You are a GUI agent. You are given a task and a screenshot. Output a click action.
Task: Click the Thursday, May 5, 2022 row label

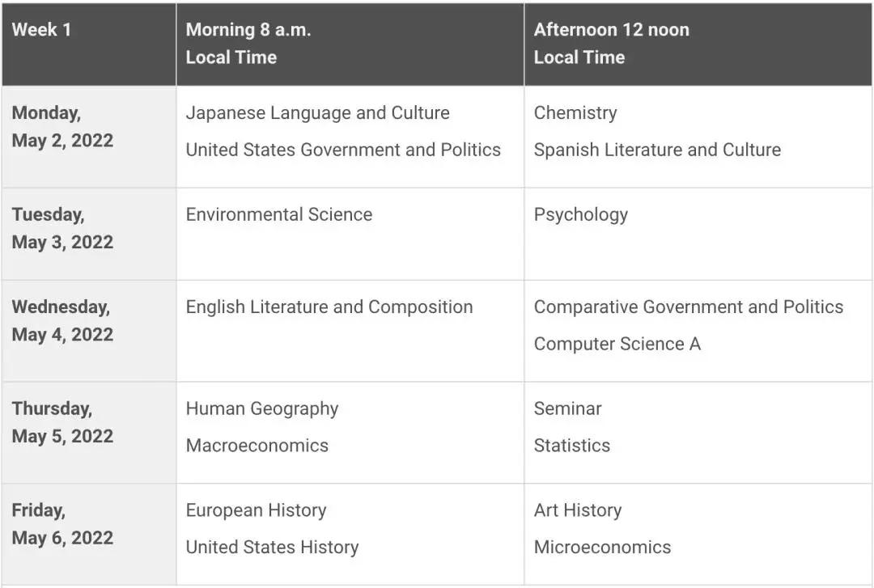tap(62, 422)
